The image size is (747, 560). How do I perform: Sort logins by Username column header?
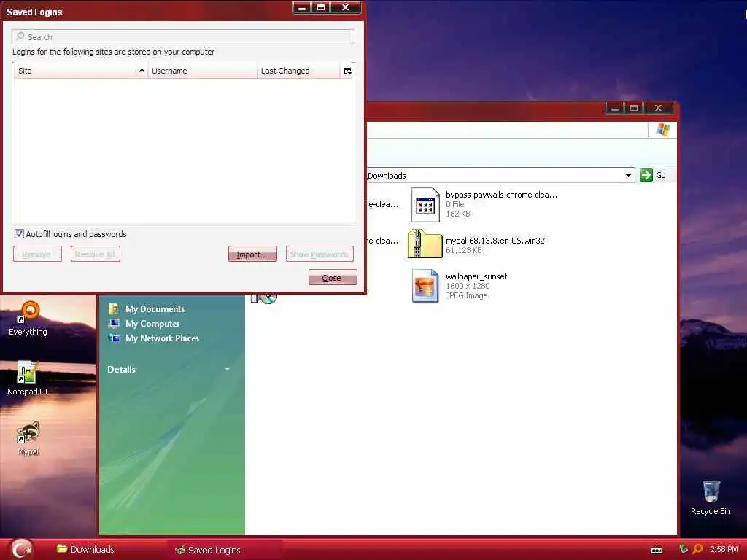click(x=203, y=71)
